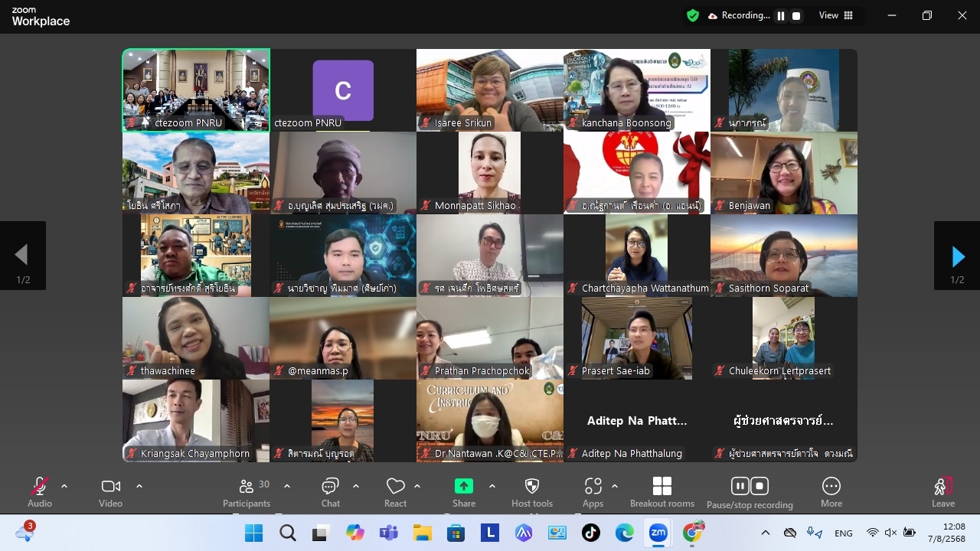980x551 pixels.
Task: Expand React options arrow
Action: pos(417,486)
